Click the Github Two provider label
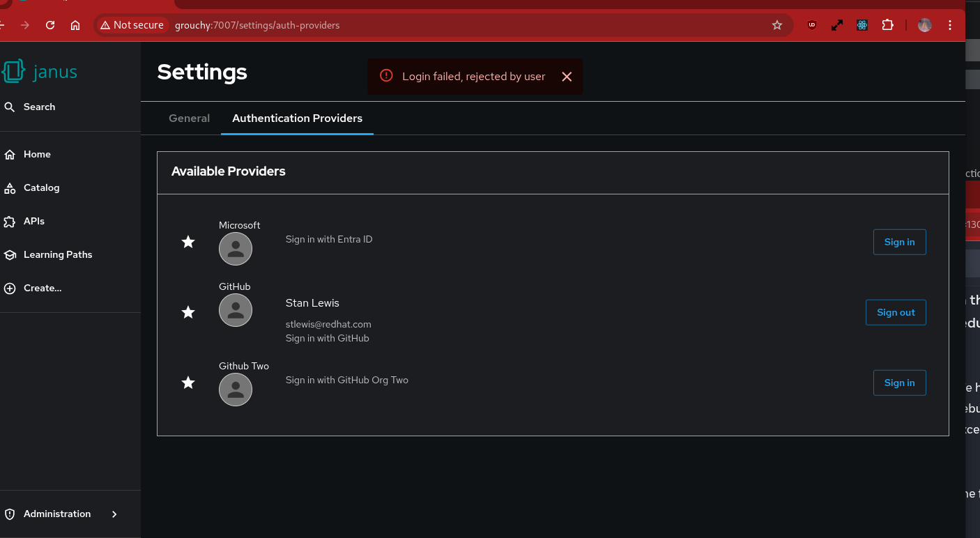Screen dimensions: 980x538 click(244, 366)
